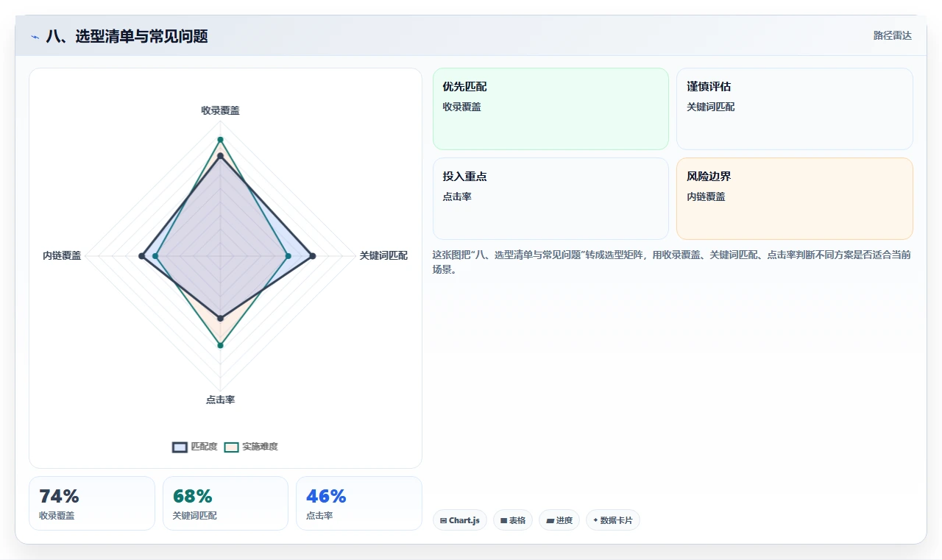Click the 内链覆盖 text in 风险边界 card
942x560 pixels.
tap(706, 196)
